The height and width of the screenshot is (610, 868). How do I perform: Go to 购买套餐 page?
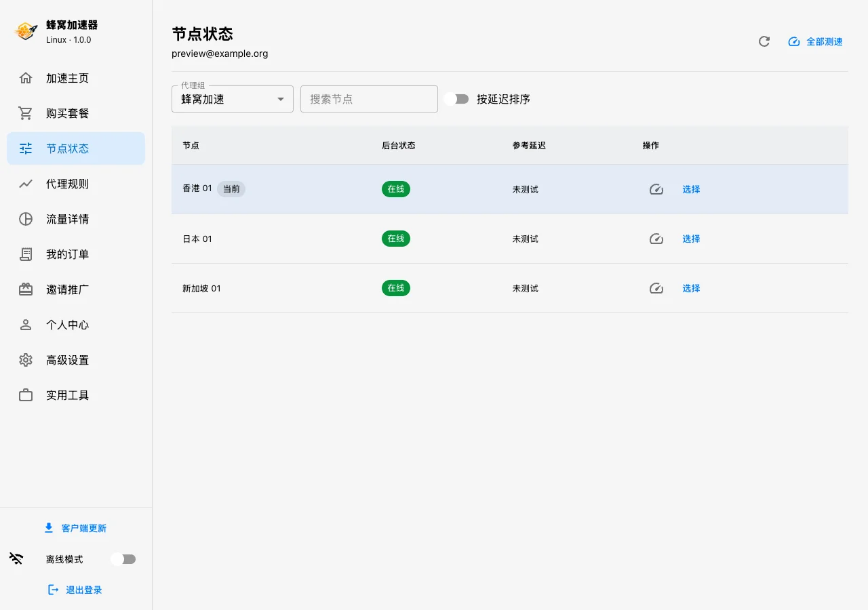(76, 113)
